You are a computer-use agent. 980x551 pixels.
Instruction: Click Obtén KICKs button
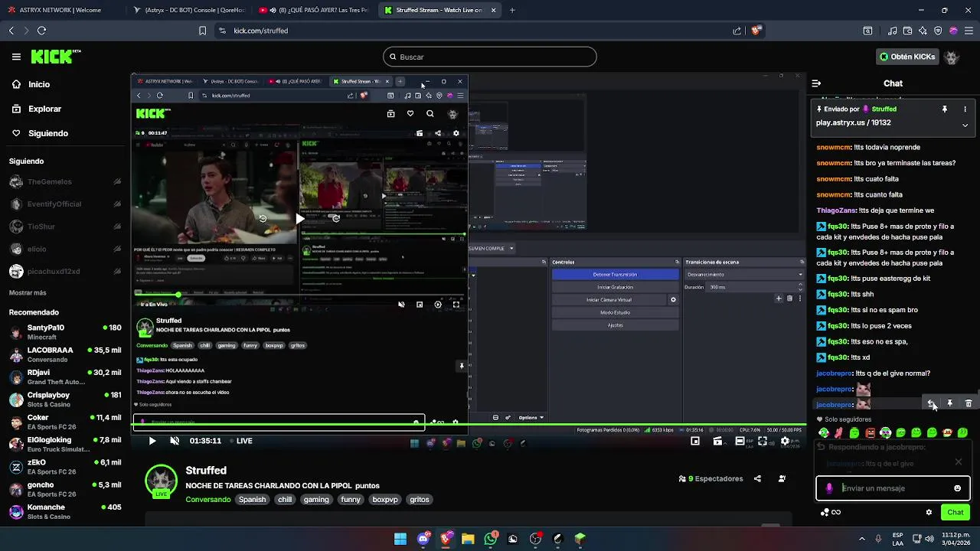(x=906, y=57)
